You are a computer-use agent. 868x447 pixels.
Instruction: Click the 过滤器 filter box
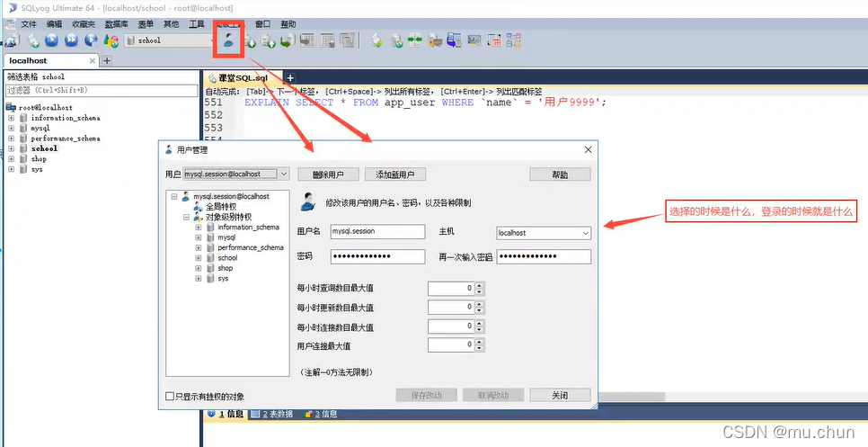(102, 90)
